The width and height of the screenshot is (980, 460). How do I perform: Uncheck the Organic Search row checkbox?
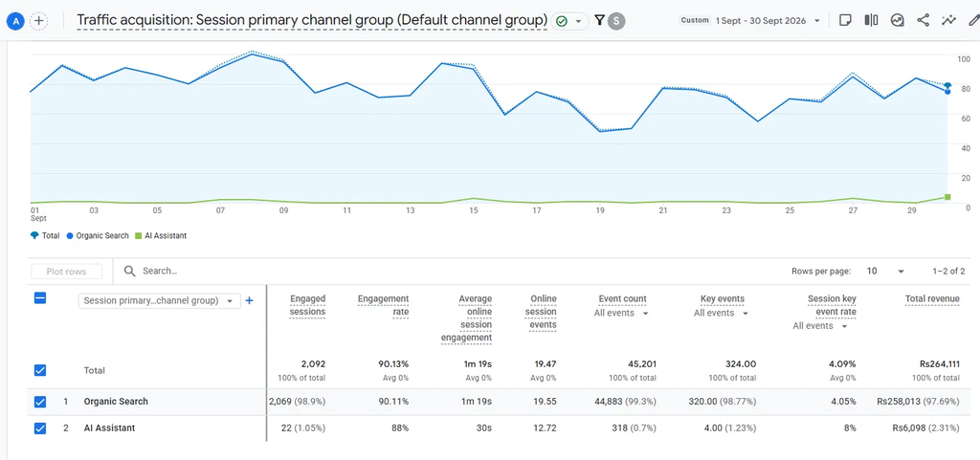[x=40, y=402]
